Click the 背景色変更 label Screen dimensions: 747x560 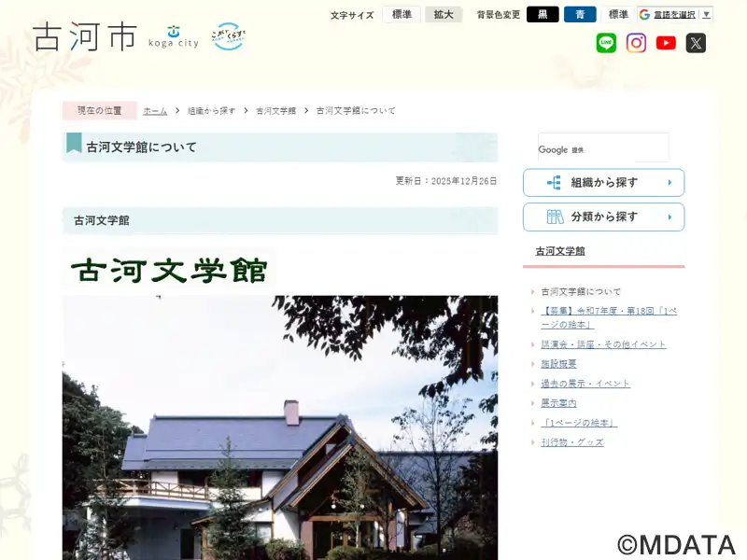pyautogui.click(x=499, y=15)
